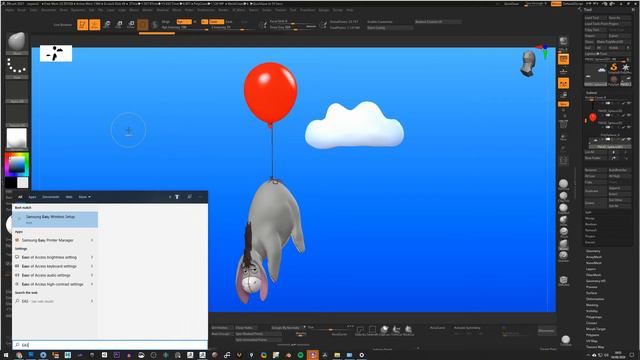Toggle the orange Floor grid button

point(564,84)
